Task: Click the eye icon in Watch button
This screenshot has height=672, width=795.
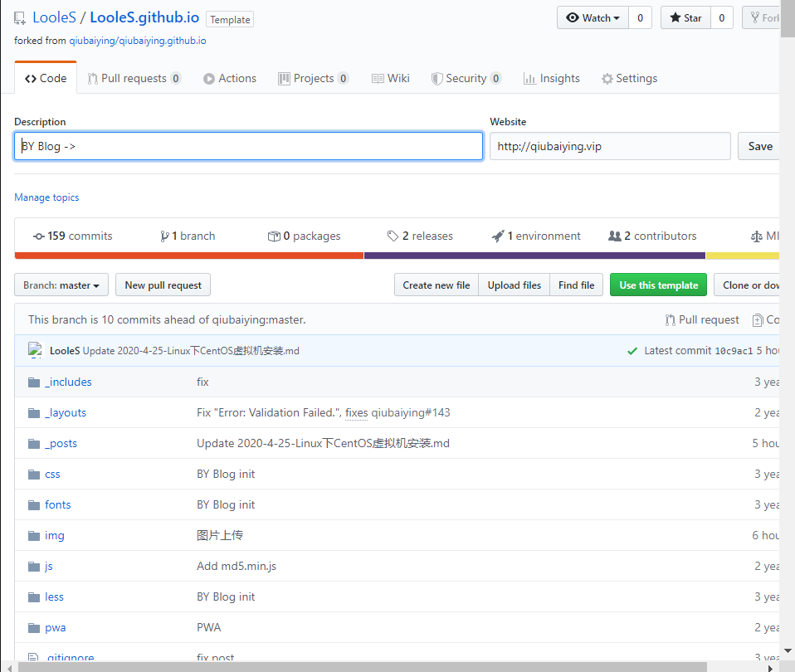Action: pyautogui.click(x=573, y=17)
